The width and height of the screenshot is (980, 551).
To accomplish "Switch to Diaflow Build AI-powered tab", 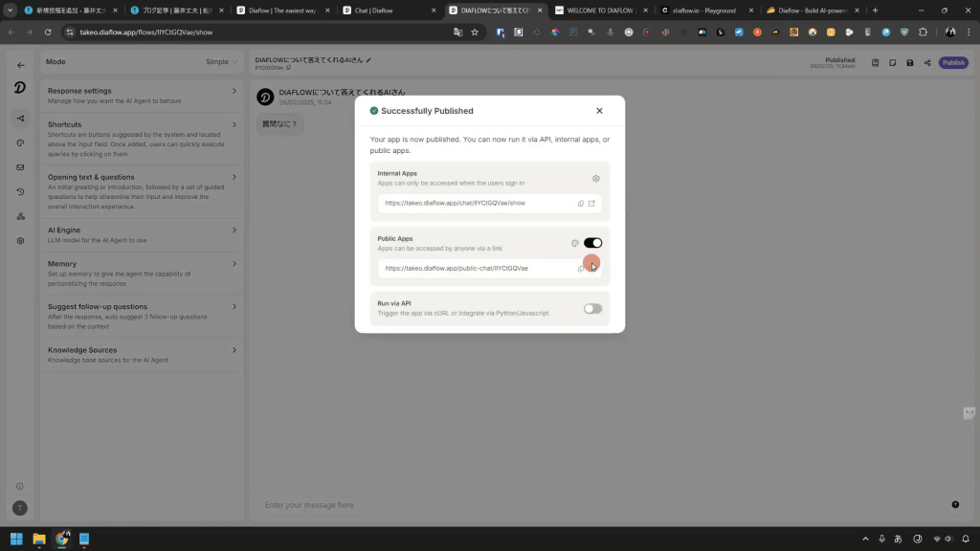I will [x=813, y=11].
